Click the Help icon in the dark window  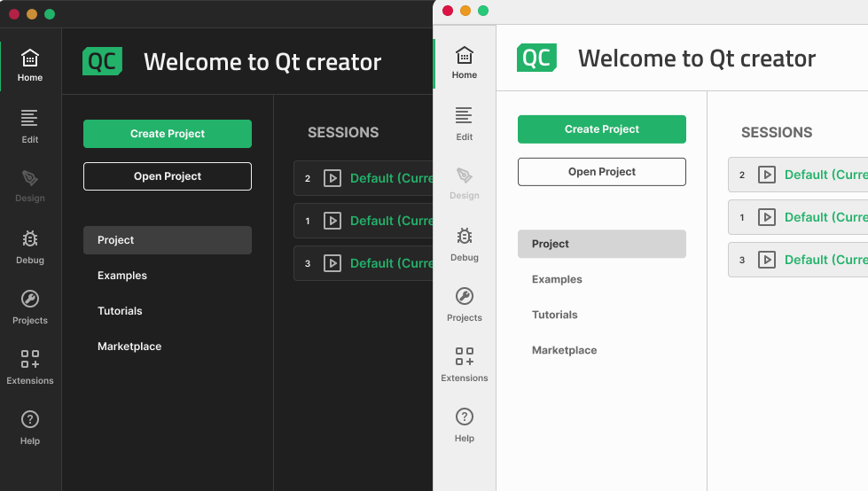[30, 419]
